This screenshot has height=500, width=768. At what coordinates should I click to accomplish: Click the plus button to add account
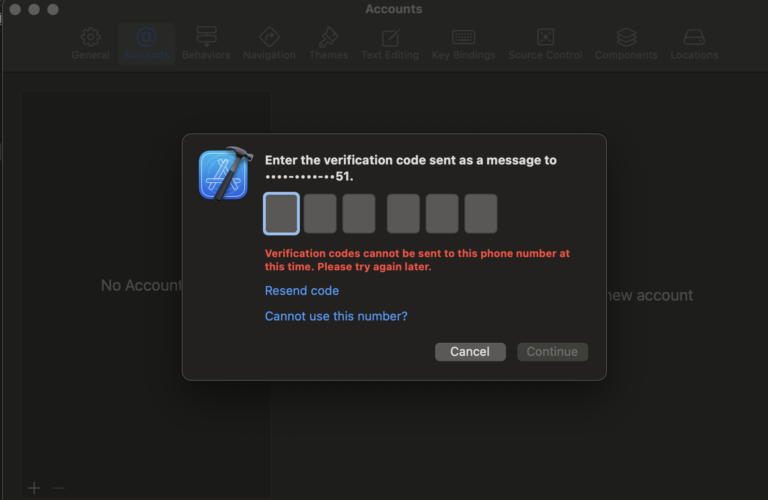tap(34, 488)
